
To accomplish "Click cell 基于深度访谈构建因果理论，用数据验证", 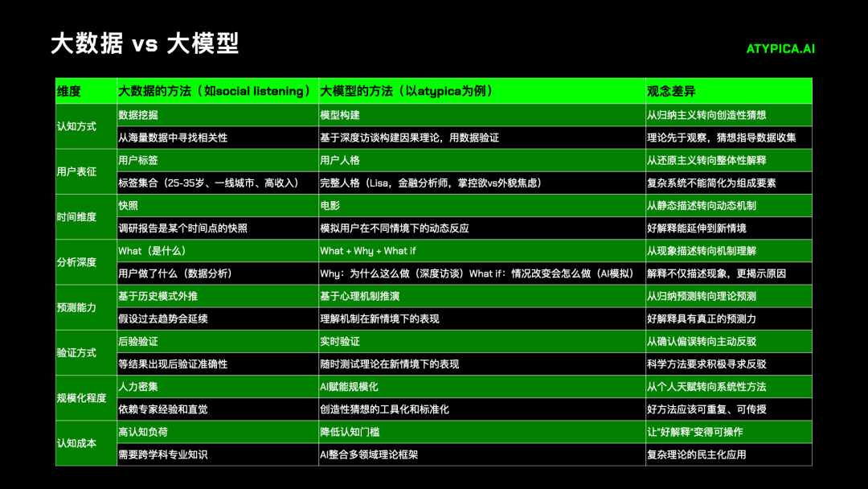I will coord(481,138).
